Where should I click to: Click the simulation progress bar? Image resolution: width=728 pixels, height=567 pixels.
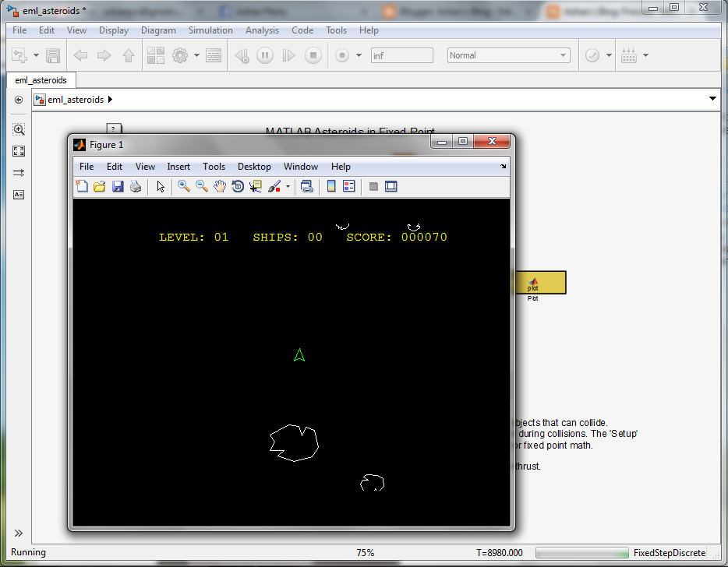[582, 552]
